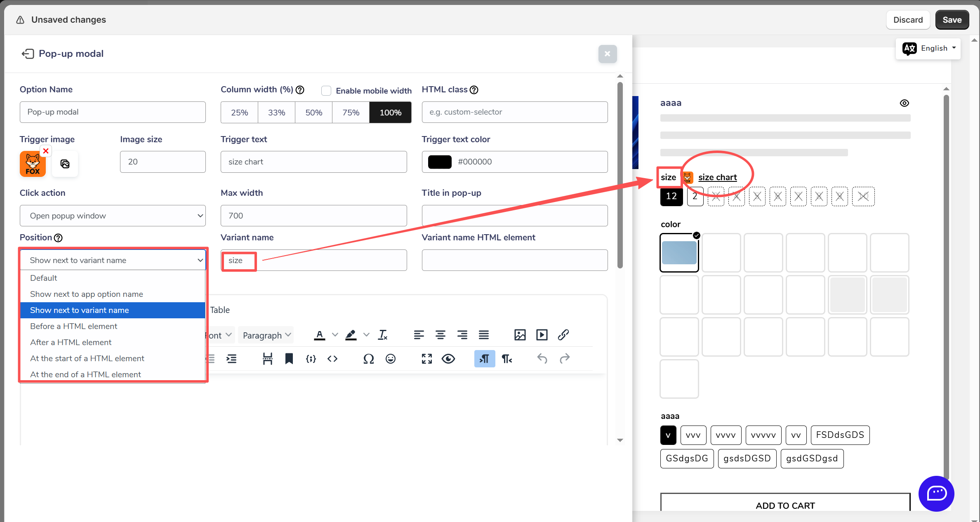This screenshot has width=980, height=522.
Task: Click the insert link icon
Action: pyautogui.click(x=563, y=335)
